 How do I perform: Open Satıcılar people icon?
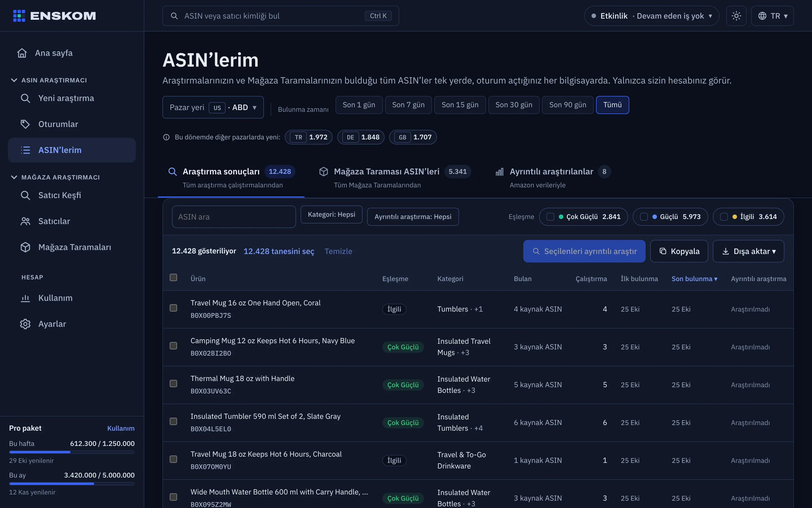click(25, 221)
